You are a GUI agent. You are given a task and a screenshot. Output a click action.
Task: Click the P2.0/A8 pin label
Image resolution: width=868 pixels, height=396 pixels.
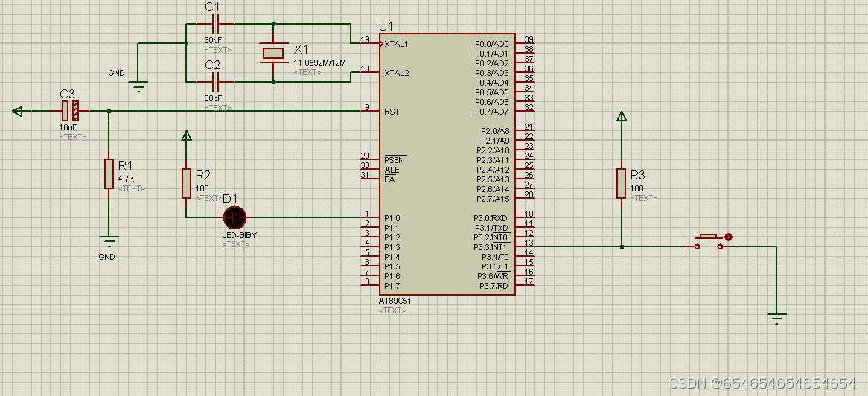click(494, 131)
